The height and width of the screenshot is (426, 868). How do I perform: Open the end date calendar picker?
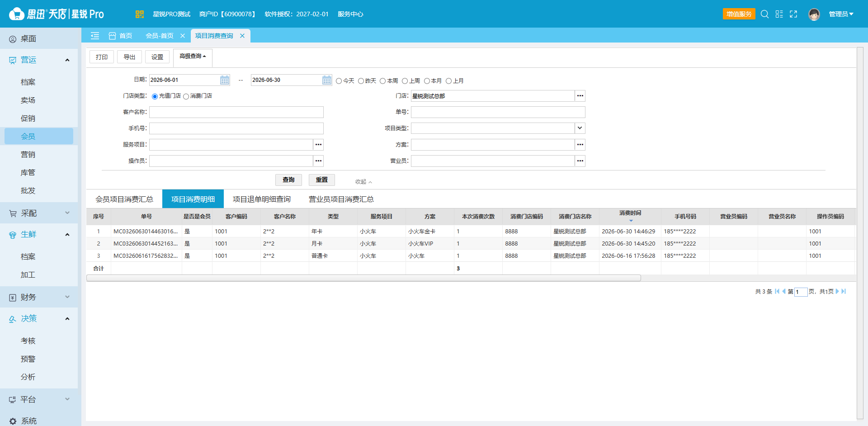(327, 80)
